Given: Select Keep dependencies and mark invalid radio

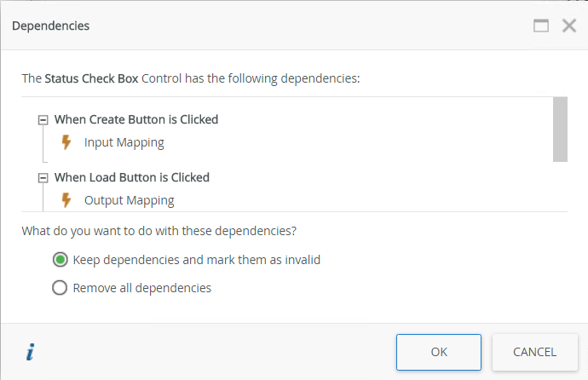Looking at the screenshot, I should coord(60,260).
